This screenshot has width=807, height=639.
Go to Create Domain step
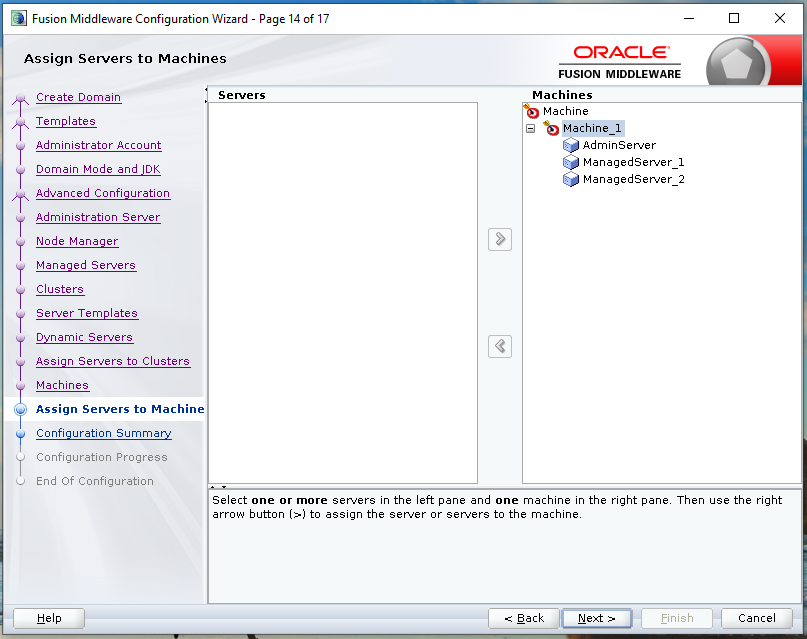(x=78, y=97)
